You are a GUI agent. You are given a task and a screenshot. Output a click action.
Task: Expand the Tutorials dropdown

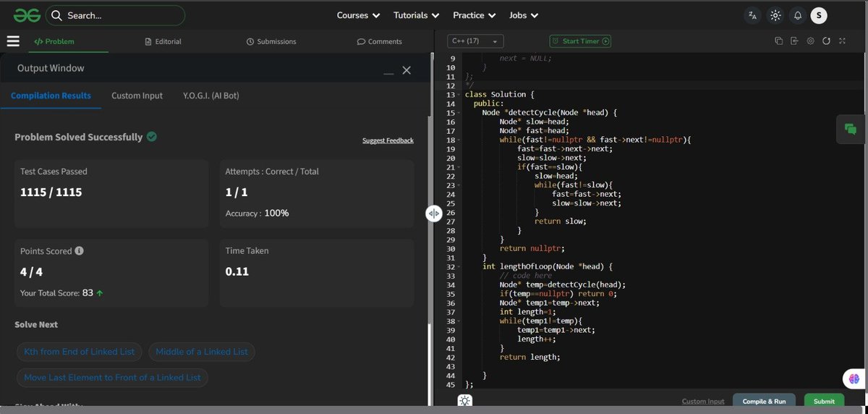(416, 15)
